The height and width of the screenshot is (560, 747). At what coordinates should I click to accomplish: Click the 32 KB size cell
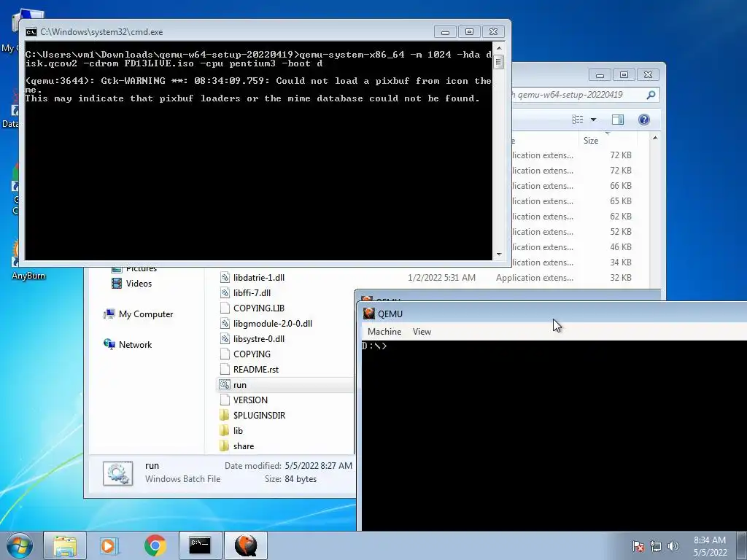[620, 278]
